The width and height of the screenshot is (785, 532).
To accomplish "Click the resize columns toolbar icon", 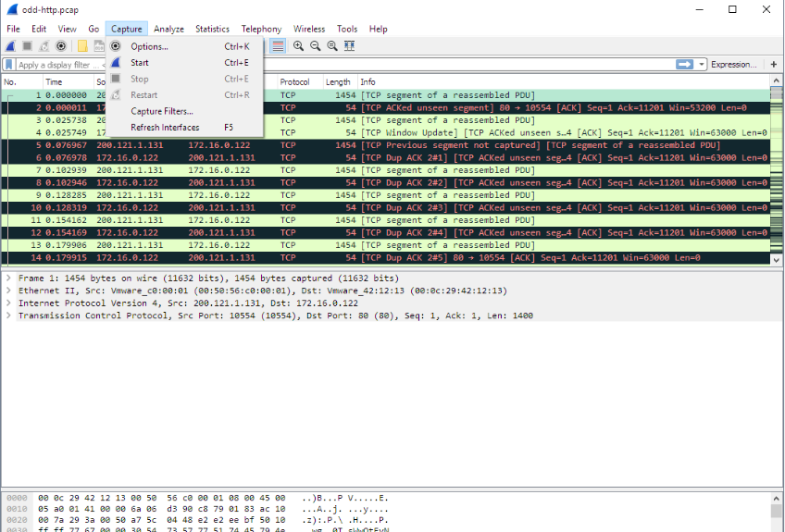I will (x=349, y=46).
